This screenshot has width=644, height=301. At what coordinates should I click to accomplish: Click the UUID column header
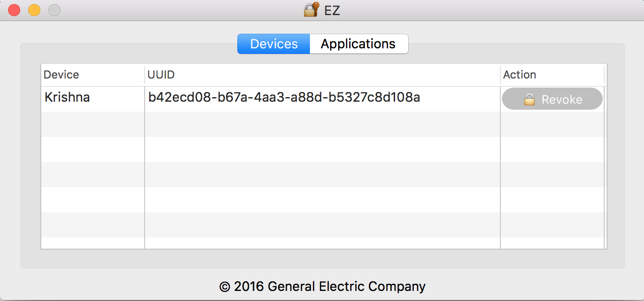161,75
